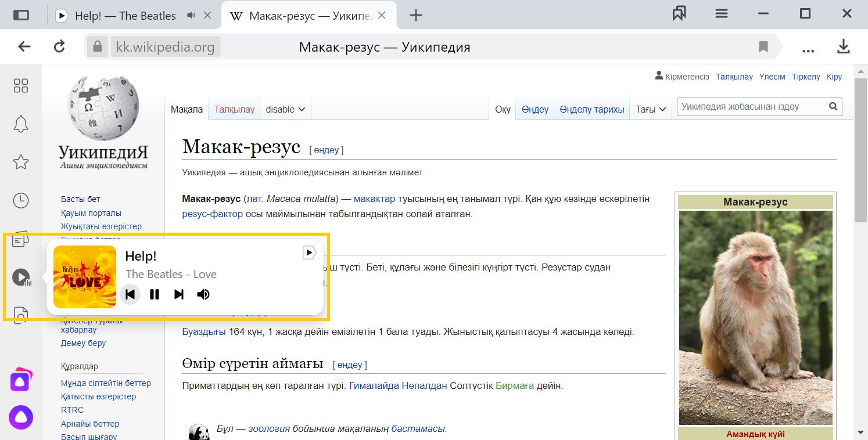Click the Wikipedia search magnifier icon
The image size is (868, 440).
click(833, 106)
